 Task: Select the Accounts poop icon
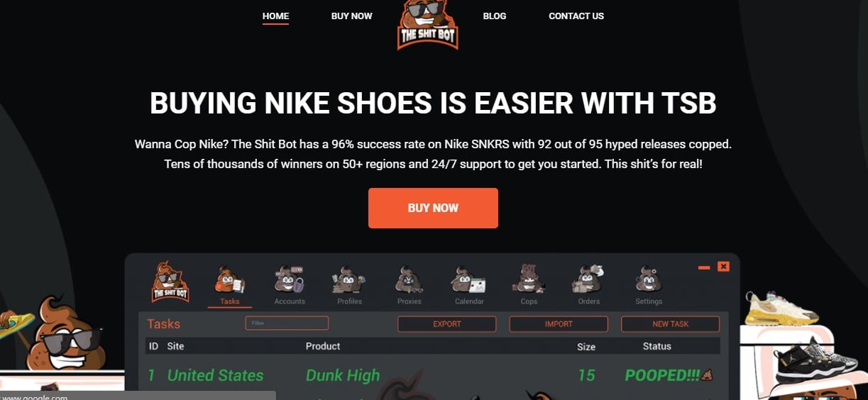coord(290,280)
